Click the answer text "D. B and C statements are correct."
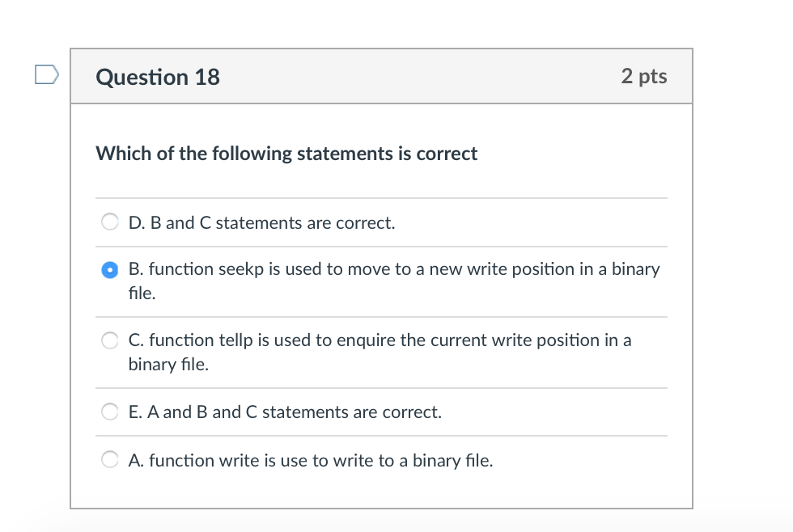 [261, 223]
